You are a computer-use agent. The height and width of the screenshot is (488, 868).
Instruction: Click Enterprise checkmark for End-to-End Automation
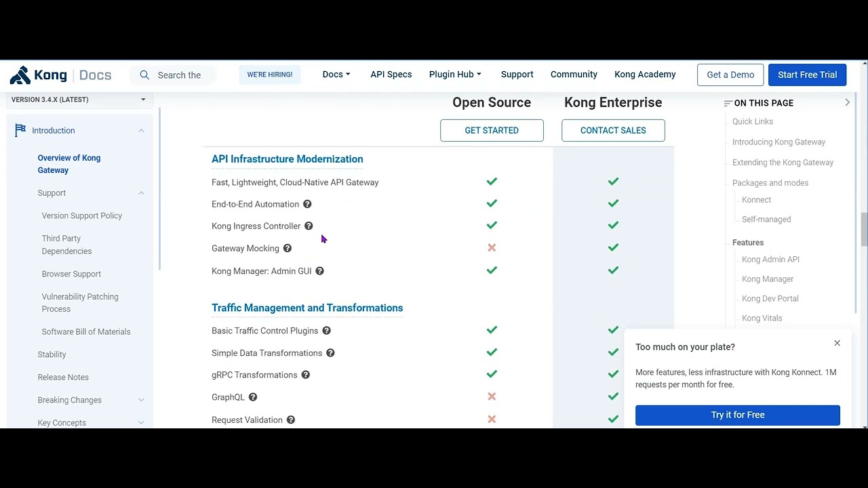click(613, 203)
